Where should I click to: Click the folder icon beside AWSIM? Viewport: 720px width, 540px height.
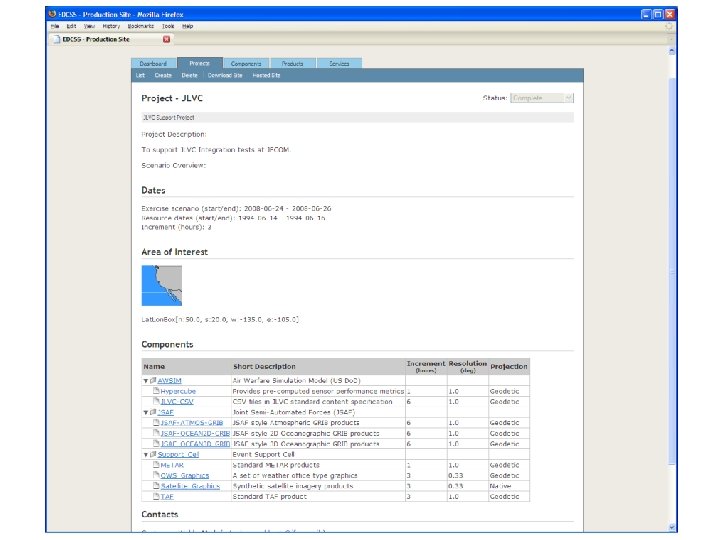(153, 381)
